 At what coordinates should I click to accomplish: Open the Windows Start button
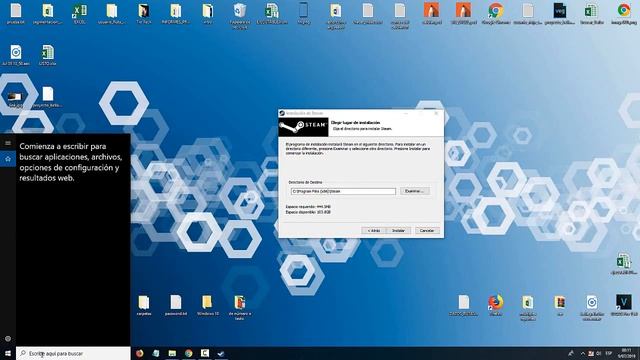tap(8, 353)
